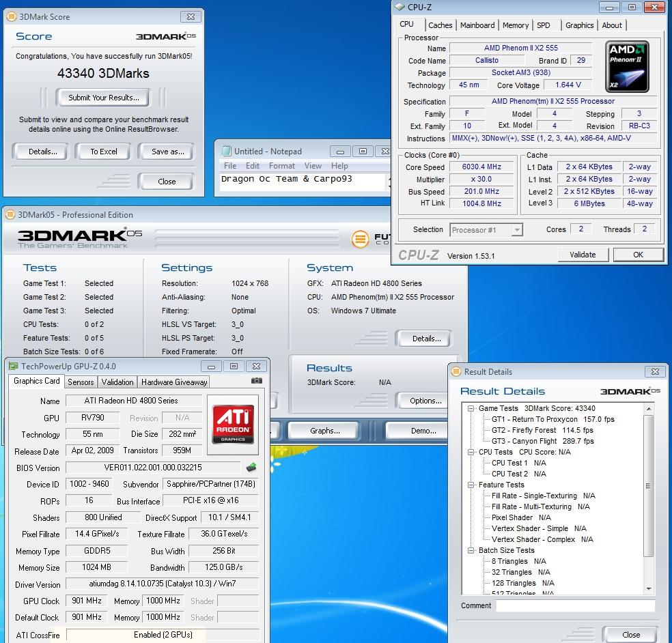This screenshot has width=672, height=643.
Task: Click the ATI Radeon logo in GPU-Z
Action: [233, 425]
